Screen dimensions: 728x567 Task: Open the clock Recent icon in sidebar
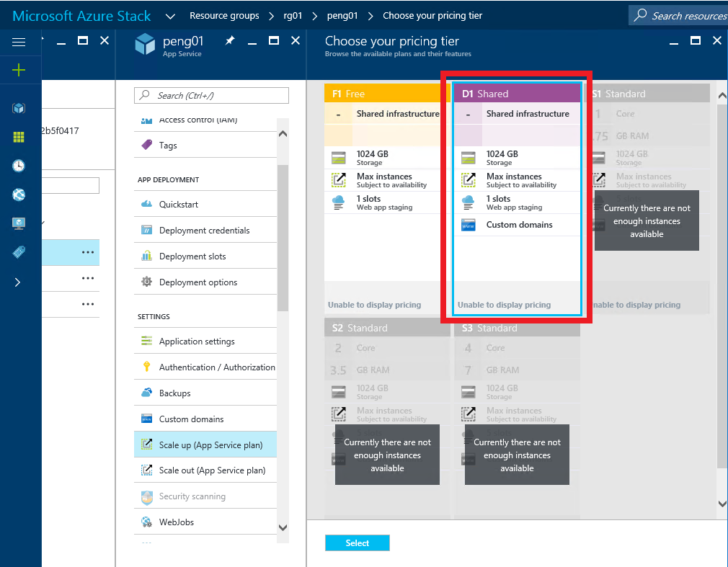pyautogui.click(x=19, y=166)
